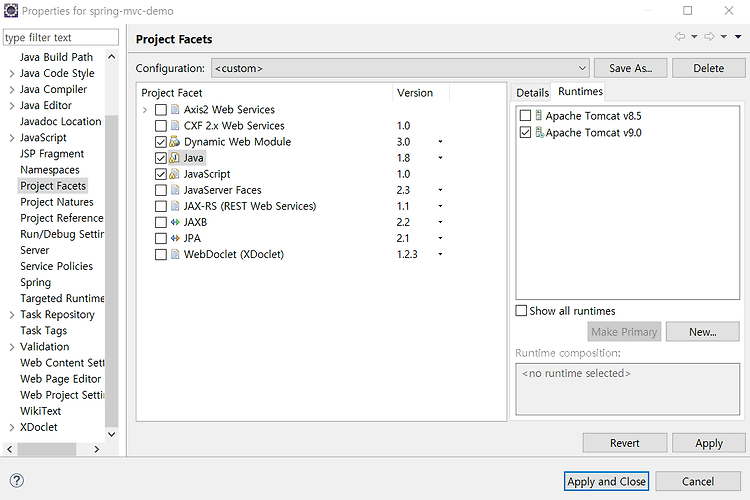750x500 pixels.
Task: Enable the Axis2 Web Services checkbox
Action: click(x=161, y=110)
